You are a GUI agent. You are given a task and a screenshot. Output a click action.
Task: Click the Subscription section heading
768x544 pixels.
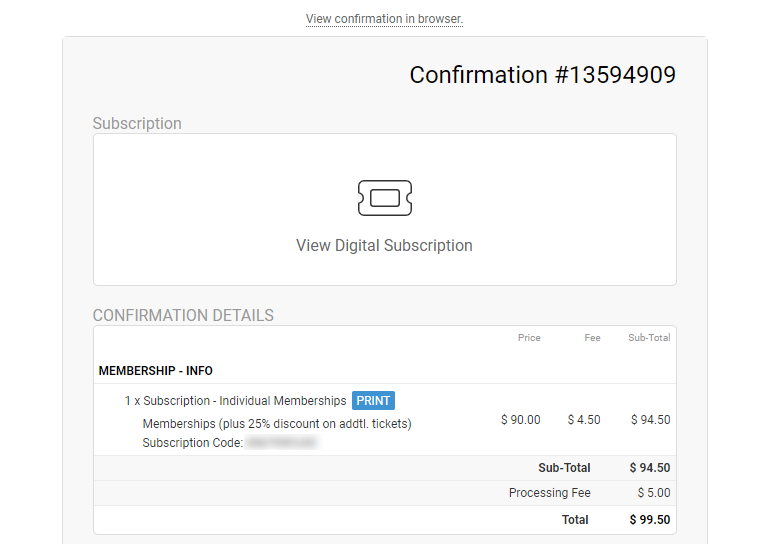pyautogui.click(x=137, y=123)
